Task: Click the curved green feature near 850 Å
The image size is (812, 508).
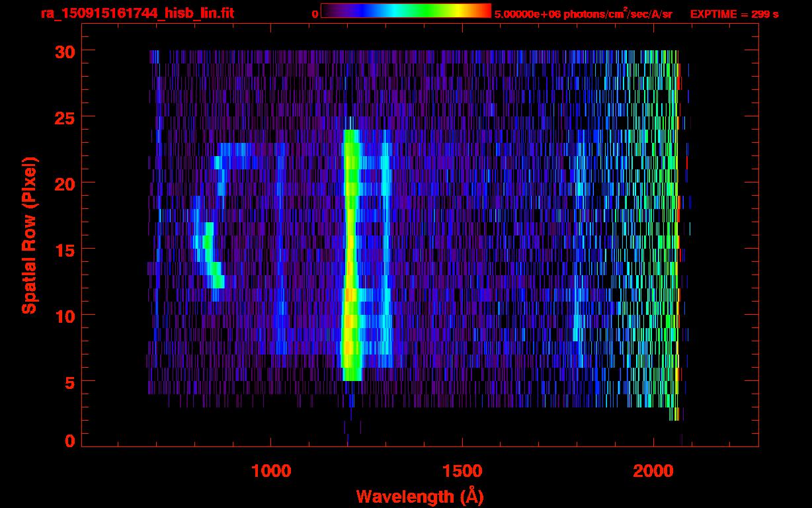Action: (213, 255)
